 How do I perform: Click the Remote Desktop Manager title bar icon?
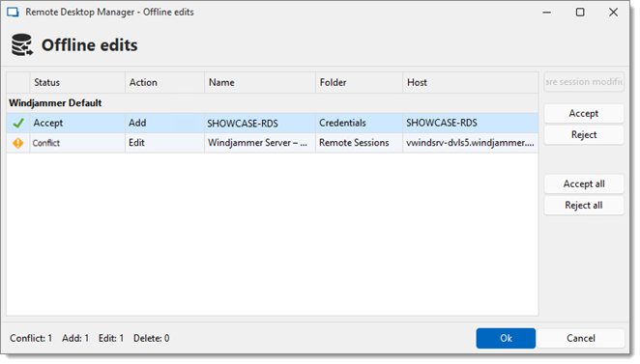pyautogui.click(x=13, y=13)
